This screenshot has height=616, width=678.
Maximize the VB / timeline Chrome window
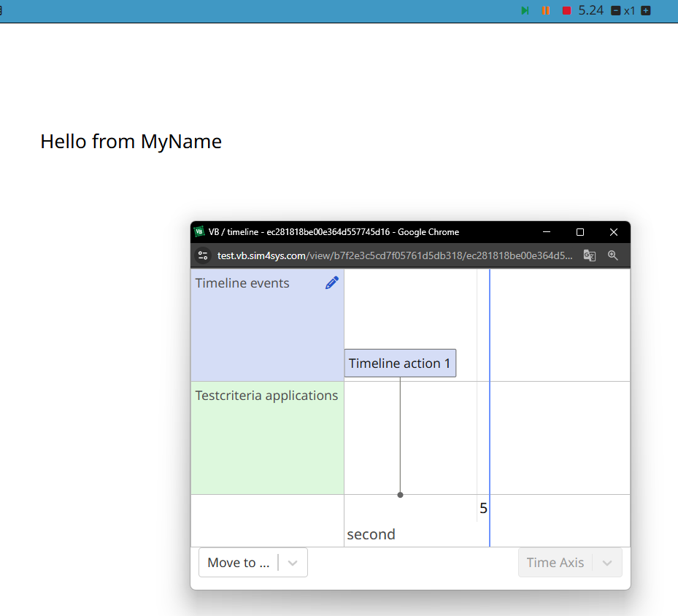(580, 232)
